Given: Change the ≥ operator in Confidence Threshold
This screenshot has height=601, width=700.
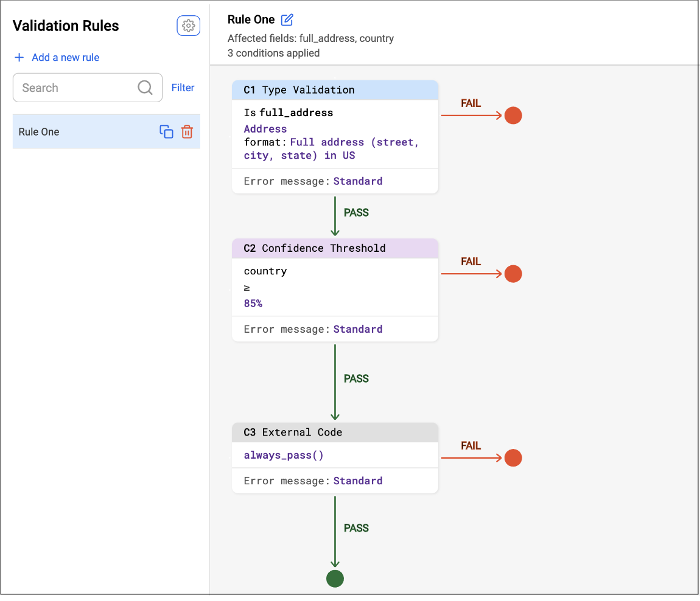Looking at the screenshot, I should [x=247, y=287].
